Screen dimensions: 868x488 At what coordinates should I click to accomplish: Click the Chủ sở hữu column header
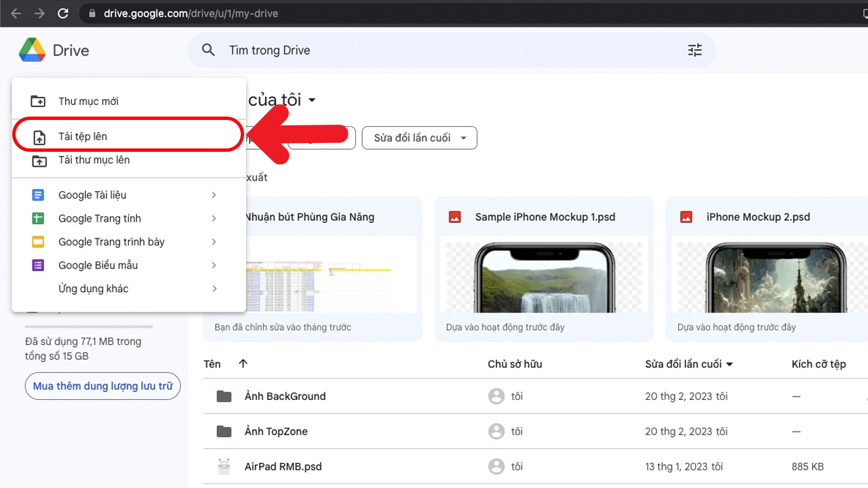click(x=515, y=364)
